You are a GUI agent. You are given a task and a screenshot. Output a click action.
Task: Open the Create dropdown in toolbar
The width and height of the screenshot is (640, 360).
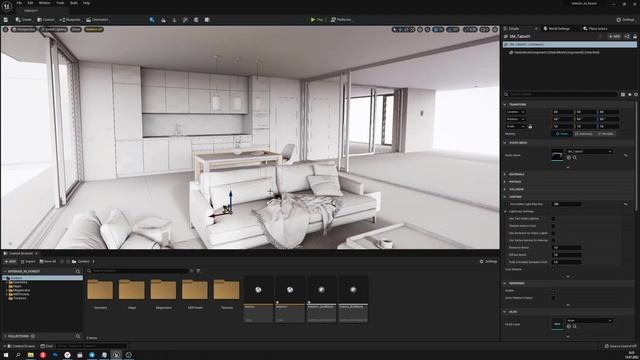pyautogui.click(x=23, y=20)
